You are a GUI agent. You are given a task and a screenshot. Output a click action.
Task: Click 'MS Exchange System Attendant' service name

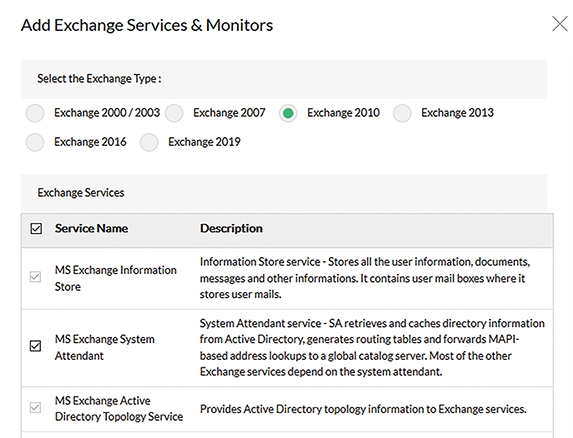(105, 347)
